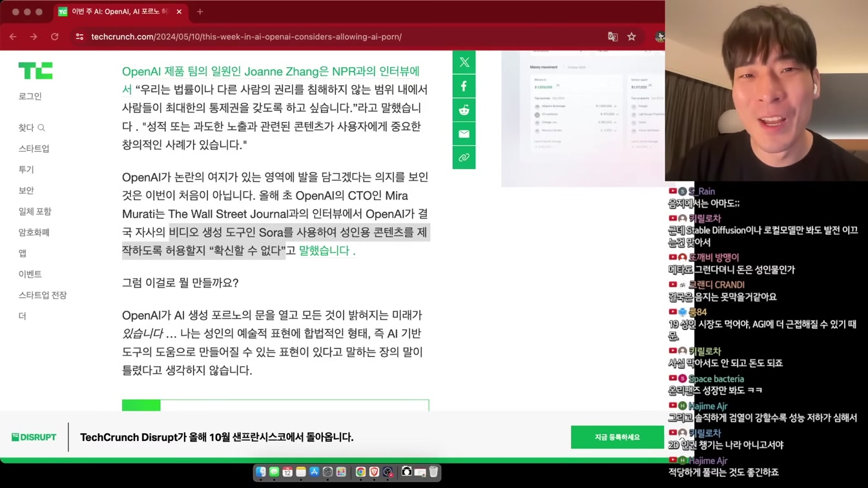The height and width of the screenshot is (488, 868).
Task: Open Notes from the Dock
Action: [301, 472]
